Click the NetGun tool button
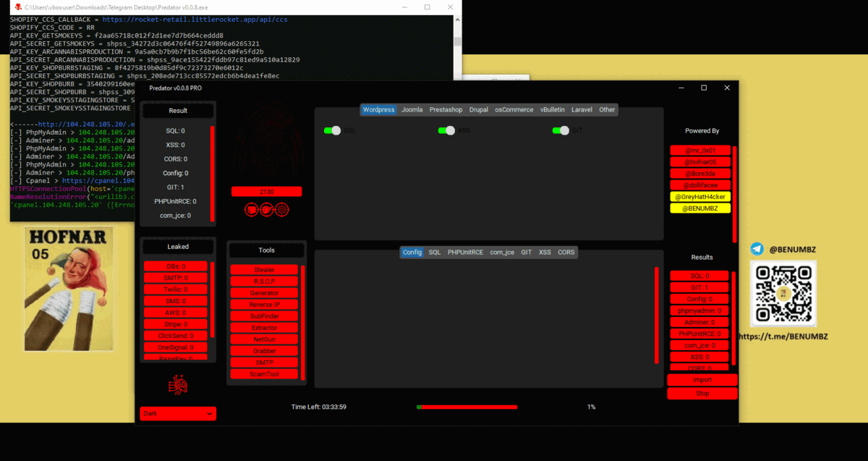 [264, 339]
